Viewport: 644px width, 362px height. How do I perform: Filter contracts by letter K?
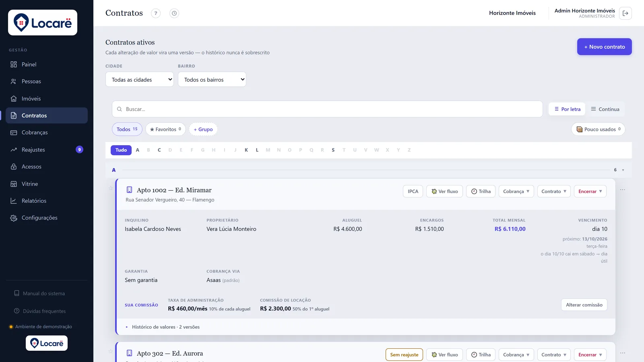point(246,150)
